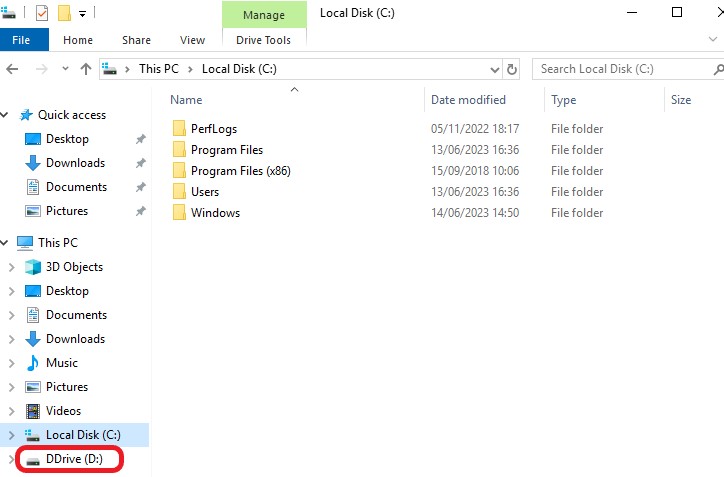Open the Drive Tools tab
This screenshot has height=477, width=724.
(x=263, y=40)
